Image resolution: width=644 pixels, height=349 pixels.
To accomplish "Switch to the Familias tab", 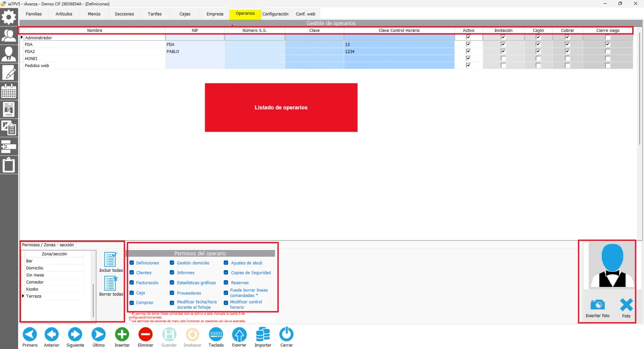I will (34, 14).
